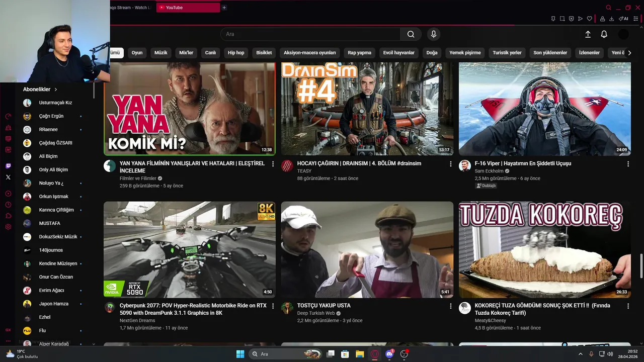Click the YouTube search input field
The height and width of the screenshot is (362, 644).
[310, 34]
